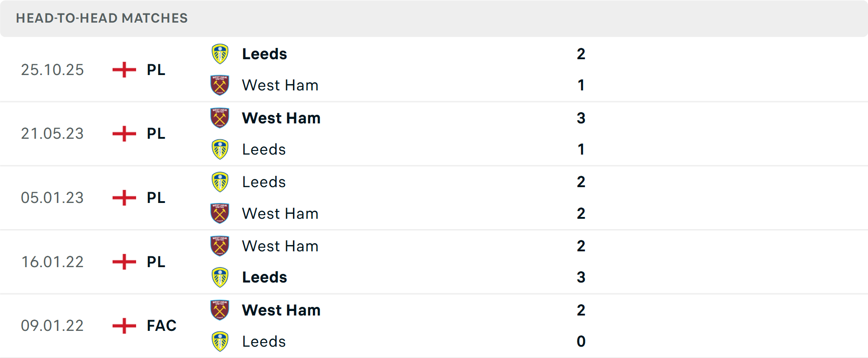This screenshot has height=358, width=868.
Task: Click the West Ham badge in the FAC match
Action: coord(220,310)
